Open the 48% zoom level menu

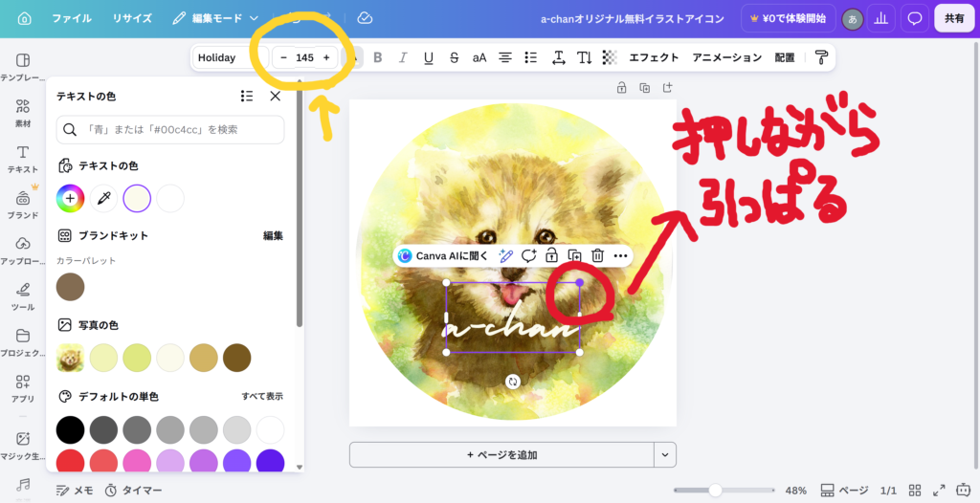795,491
